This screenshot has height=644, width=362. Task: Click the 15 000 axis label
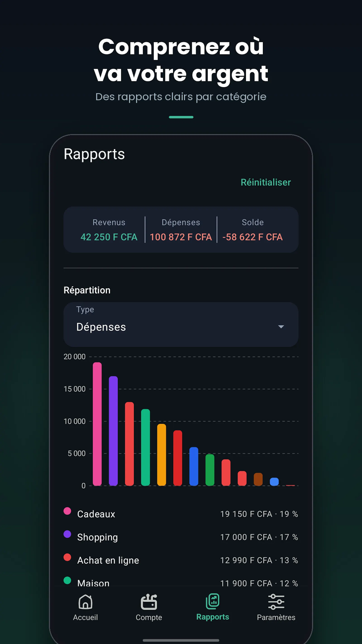74,389
